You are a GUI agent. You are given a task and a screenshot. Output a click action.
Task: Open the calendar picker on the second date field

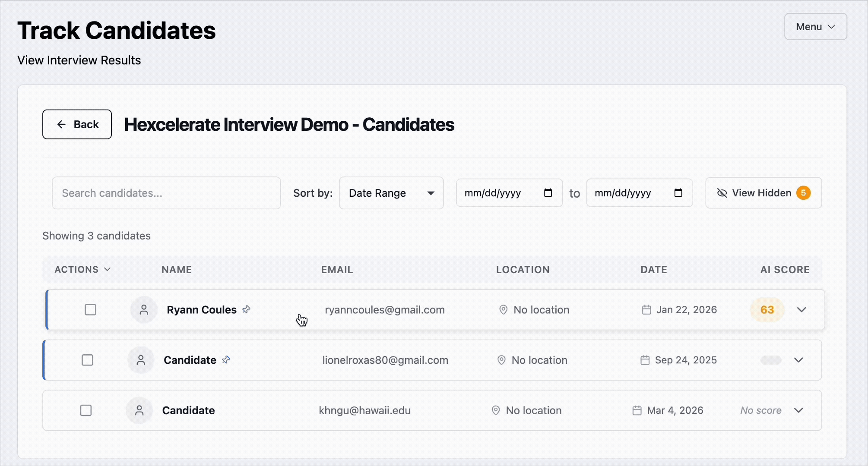[678, 193]
